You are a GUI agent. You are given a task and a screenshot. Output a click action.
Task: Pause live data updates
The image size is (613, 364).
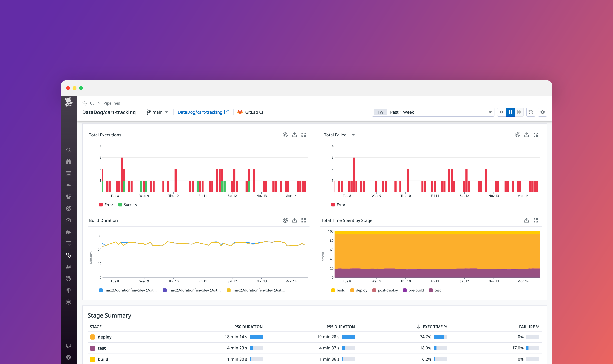point(510,112)
